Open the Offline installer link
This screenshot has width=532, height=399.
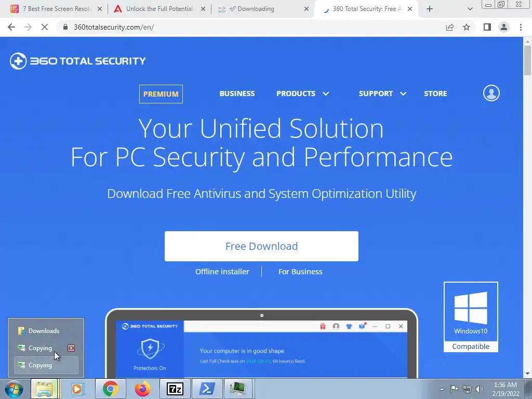click(x=222, y=272)
